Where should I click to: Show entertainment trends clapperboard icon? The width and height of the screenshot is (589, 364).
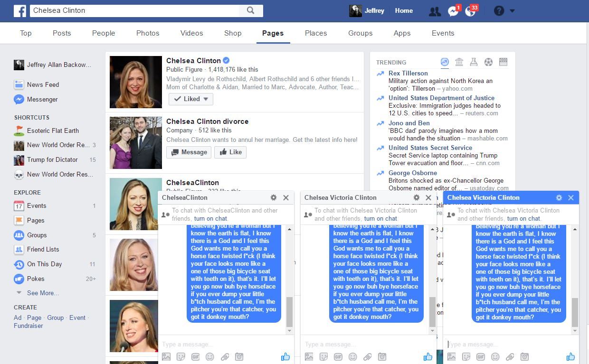[503, 62]
